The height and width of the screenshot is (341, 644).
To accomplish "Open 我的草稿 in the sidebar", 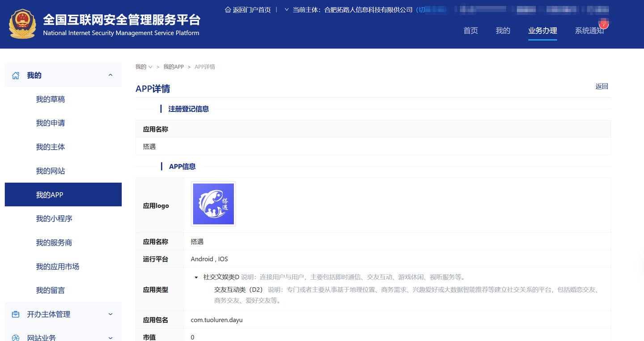I will click(x=51, y=99).
